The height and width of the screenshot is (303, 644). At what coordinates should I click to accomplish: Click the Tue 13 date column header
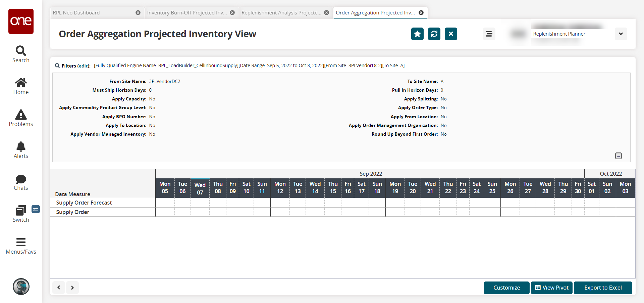(298, 188)
